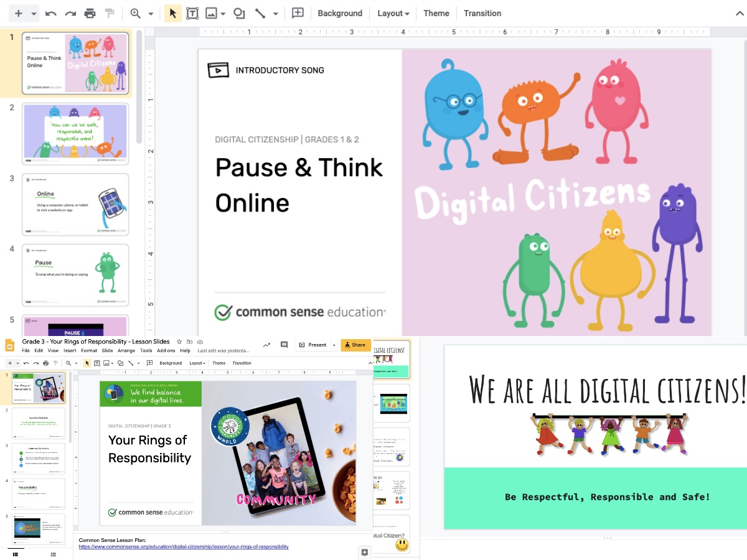Image resolution: width=747 pixels, height=560 pixels.
Task: Select the Shape tool in top window toolbar
Action: point(239,13)
